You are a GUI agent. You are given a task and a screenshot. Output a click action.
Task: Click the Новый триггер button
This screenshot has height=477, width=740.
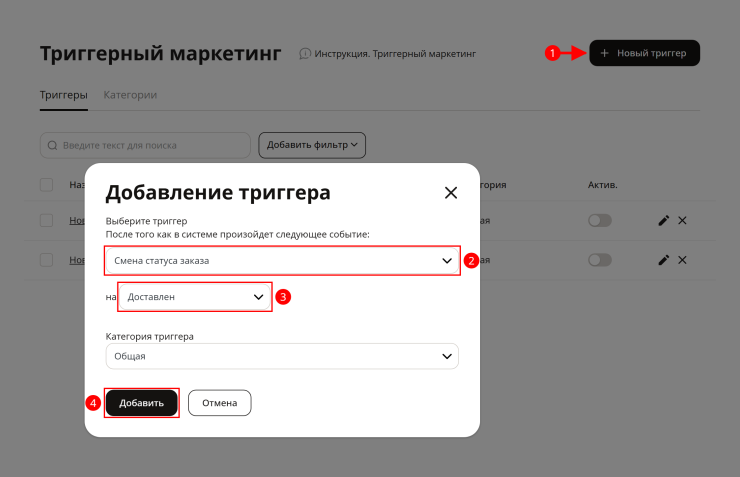(644, 53)
